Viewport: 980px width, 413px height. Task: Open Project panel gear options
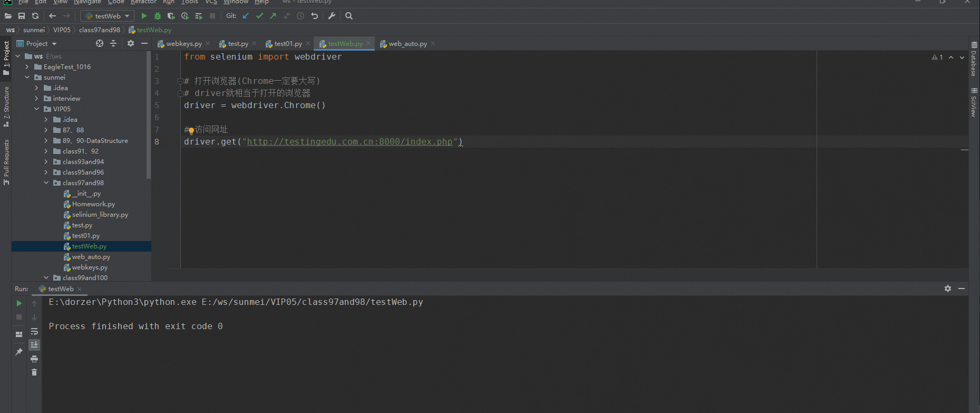[x=131, y=43]
